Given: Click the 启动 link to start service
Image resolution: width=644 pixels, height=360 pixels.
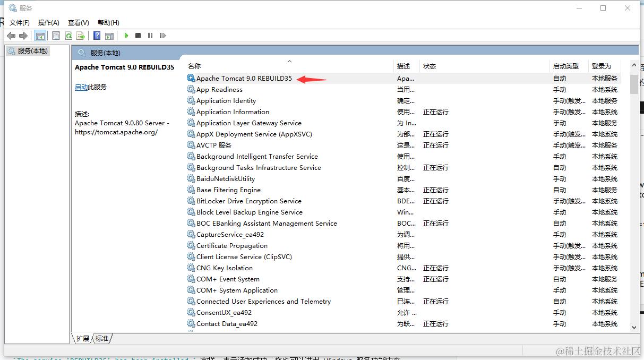Looking at the screenshot, I should pyautogui.click(x=81, y=87).
